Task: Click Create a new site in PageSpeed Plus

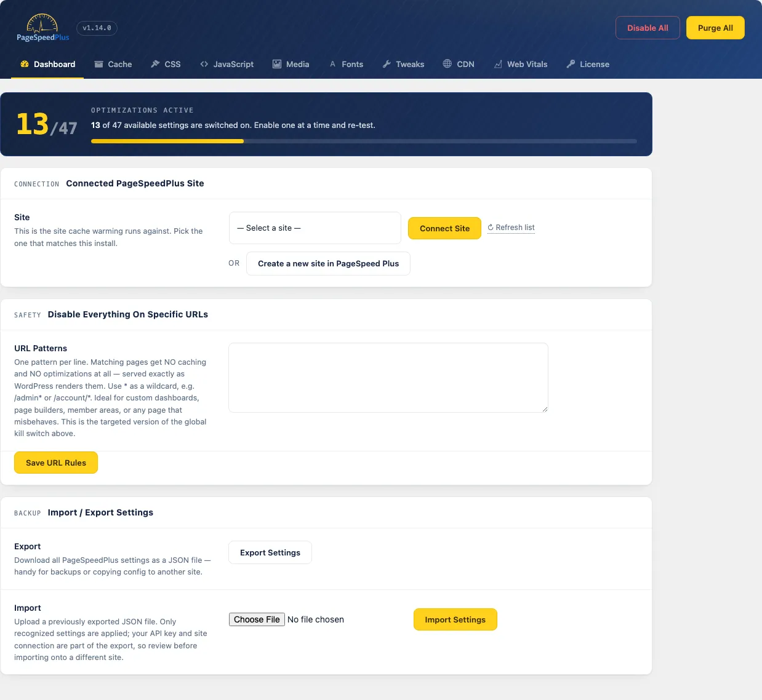Action: [x=328, y=263]
